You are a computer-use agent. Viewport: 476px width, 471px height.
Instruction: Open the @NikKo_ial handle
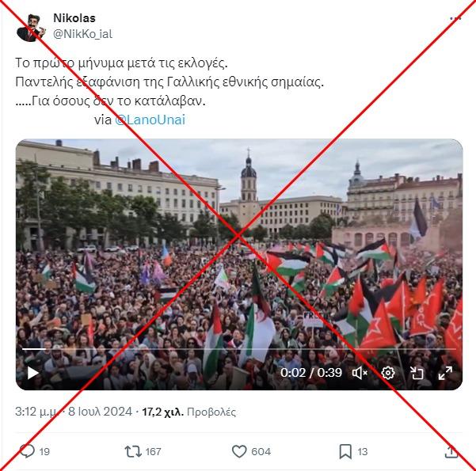pos(82,34)
